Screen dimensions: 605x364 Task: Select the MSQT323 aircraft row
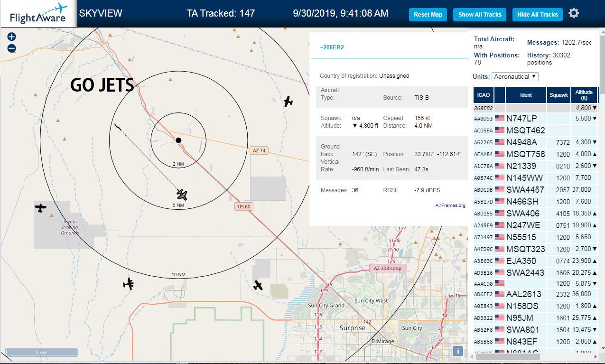[x=536, y=249]
